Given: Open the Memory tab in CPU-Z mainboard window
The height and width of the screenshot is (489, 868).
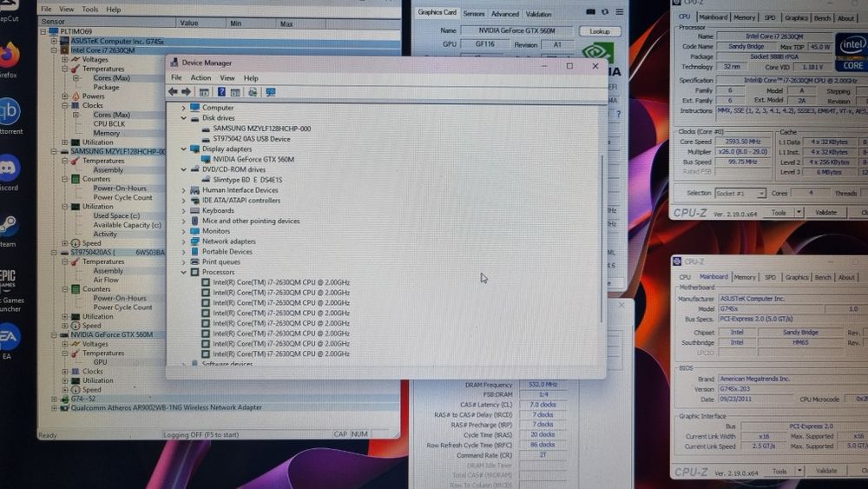Looking at the screenshot, I should tap(745, 277).
